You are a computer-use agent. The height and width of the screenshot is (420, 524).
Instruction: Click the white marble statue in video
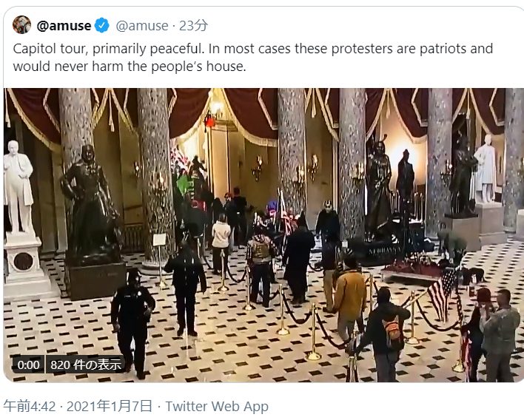pos(18,187)
